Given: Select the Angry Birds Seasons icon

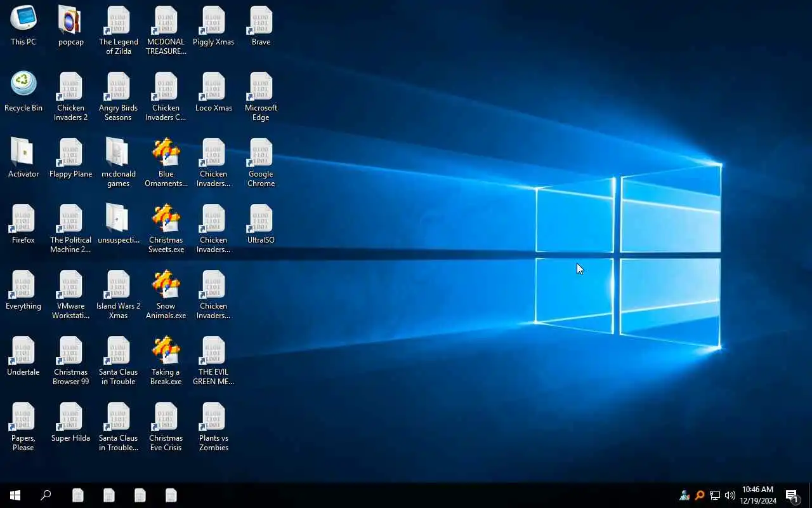Looking at the screenshot, I should pos(119,96).
